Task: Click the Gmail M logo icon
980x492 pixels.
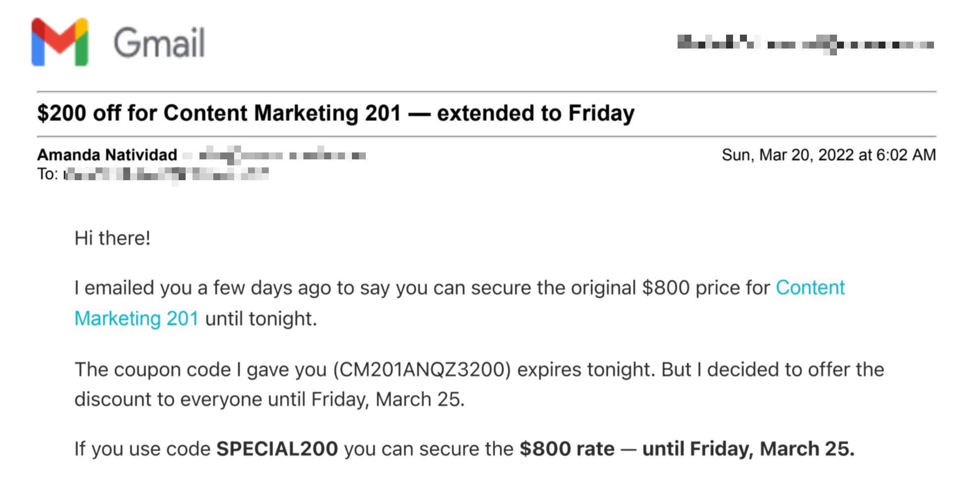Action: pyautogui.click(x=60, y=42)
